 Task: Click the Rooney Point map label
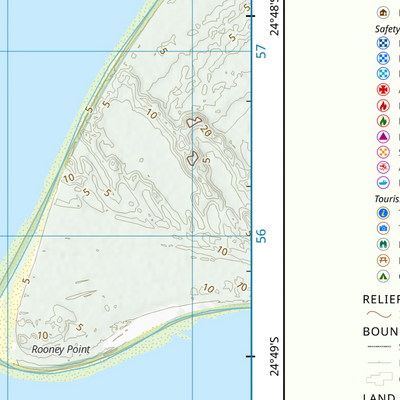[x=61, y=350]
